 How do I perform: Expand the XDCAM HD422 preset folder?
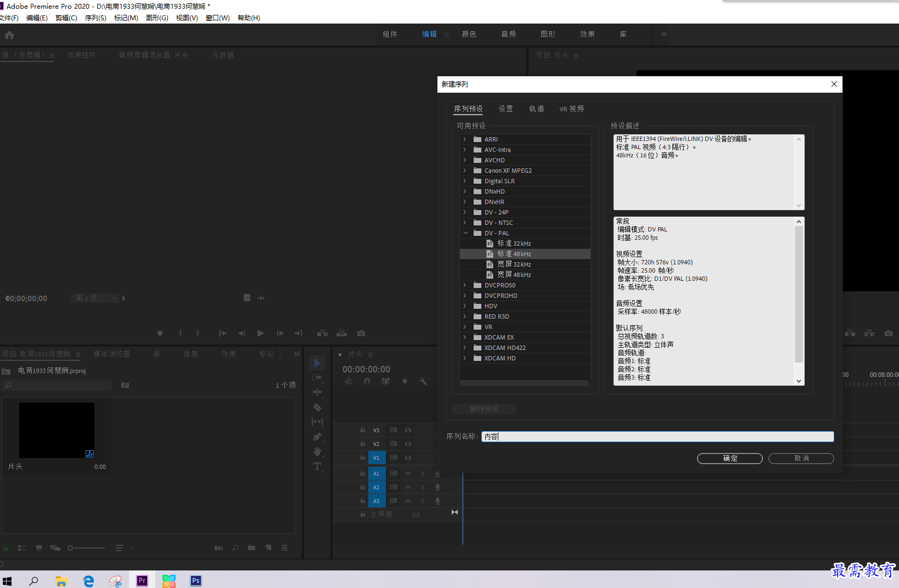(465, 348)
